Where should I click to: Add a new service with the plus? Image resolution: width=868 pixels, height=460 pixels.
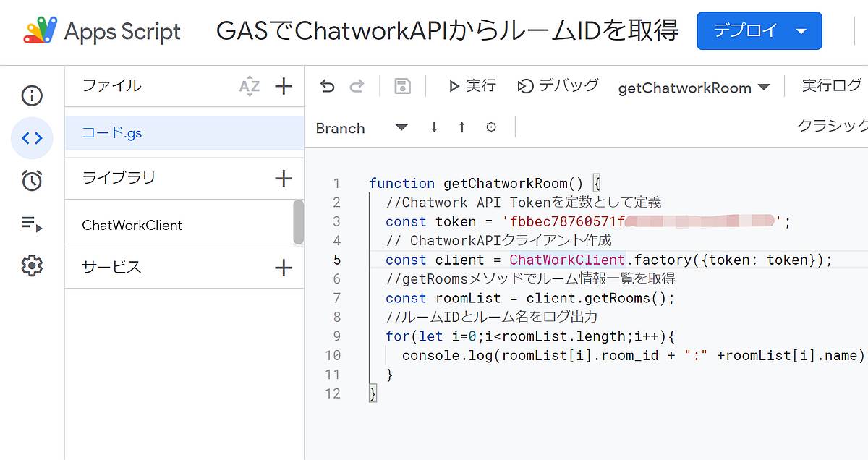pyautogui.click(x=284, y=267)
